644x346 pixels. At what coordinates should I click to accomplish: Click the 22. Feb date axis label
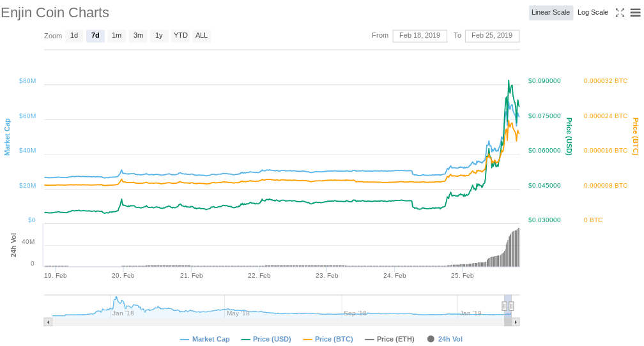[x=259, y=275]
